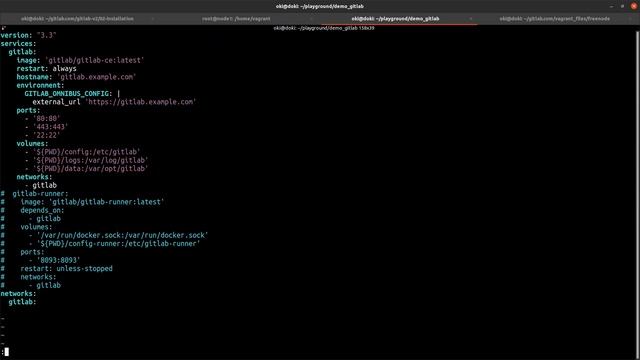The width and height of the screenshot is (640, 360).
Task: Click the commented 'gitlab-runner:' service line
Action: pos(40,193)
